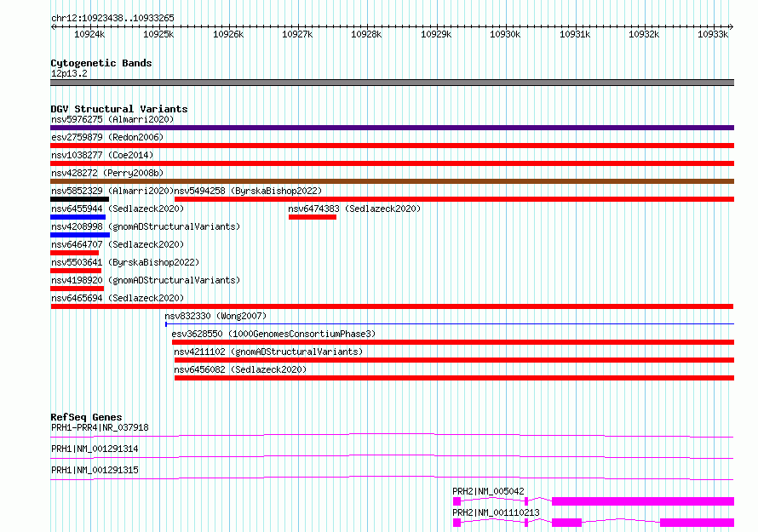Click the nsv5976275 (Almarri2020) variant label

(x=112, y=119)
